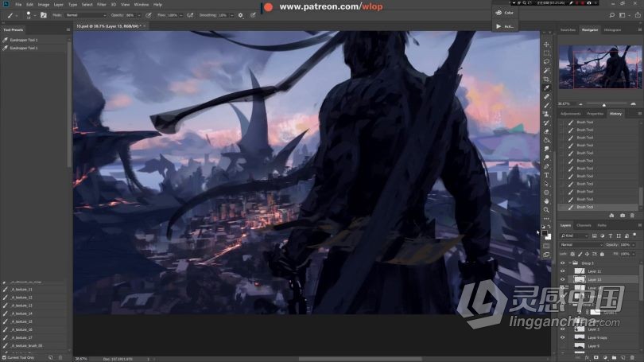Open smoothing options gear
This screenshot has width=644, height=362.
pyautogui.click(x=241, y=15)
